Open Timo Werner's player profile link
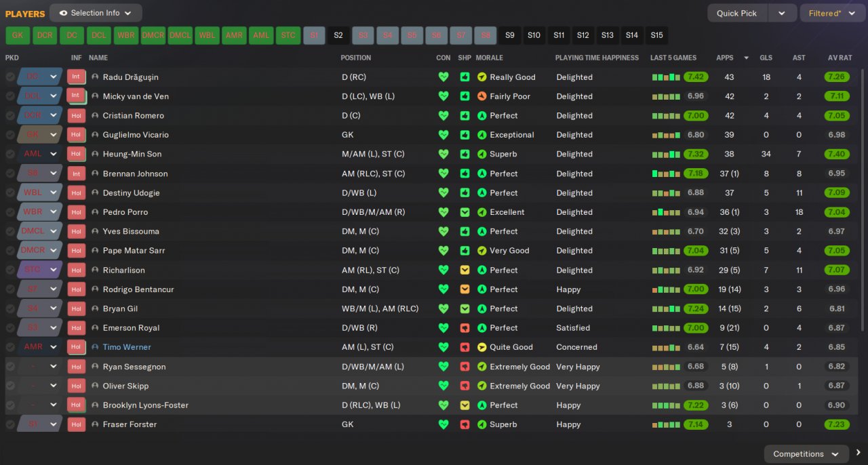 (127, 347)
